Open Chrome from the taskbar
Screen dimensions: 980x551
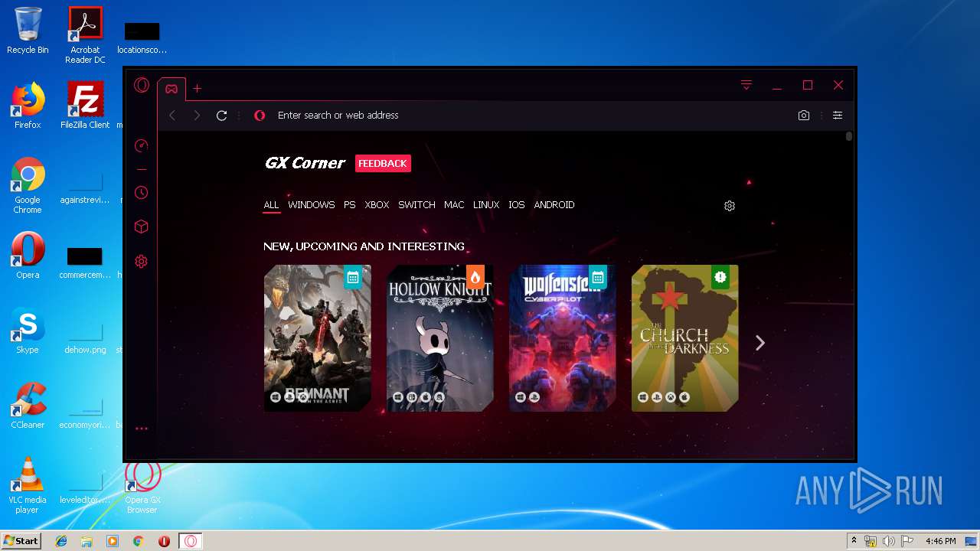(138, 541)
